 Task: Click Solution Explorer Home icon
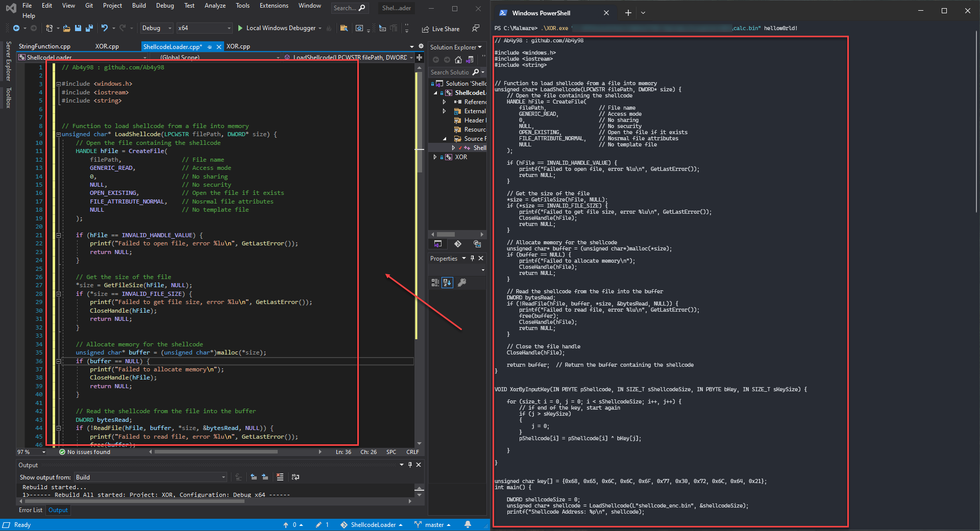coord(458,60)
